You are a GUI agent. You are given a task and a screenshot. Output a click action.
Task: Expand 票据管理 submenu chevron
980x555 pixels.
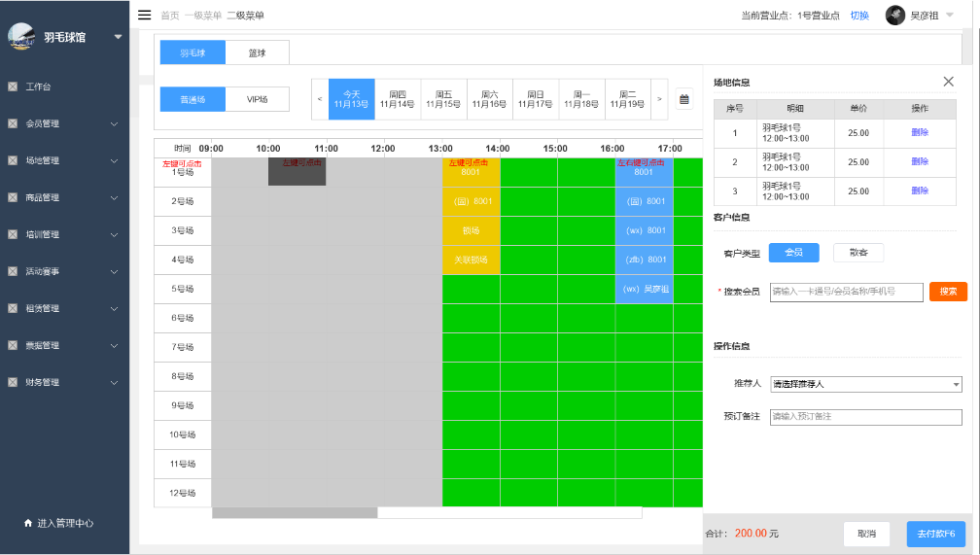(115, 345)
